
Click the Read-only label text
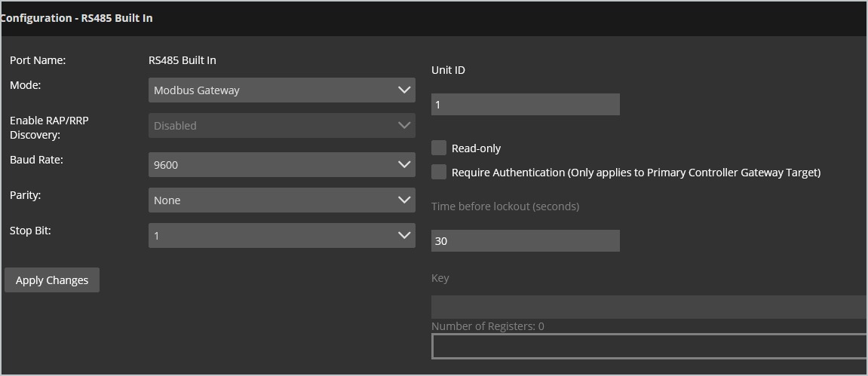(476, 148)
